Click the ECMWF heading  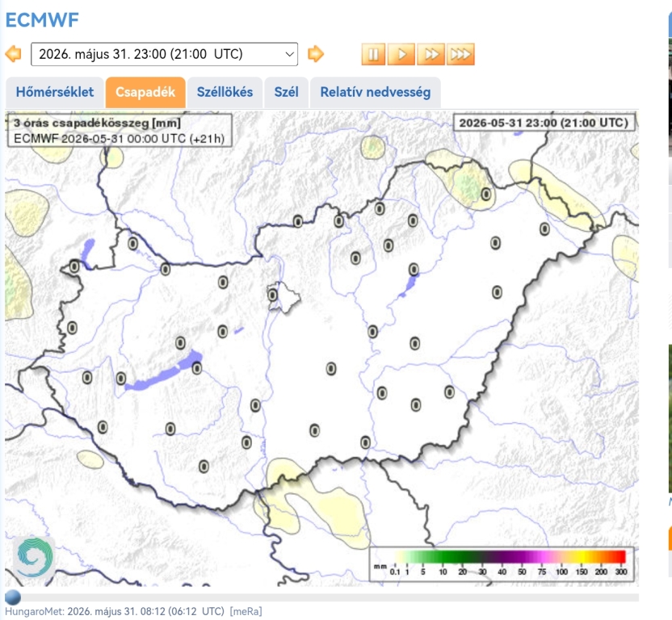click(42, 20)
